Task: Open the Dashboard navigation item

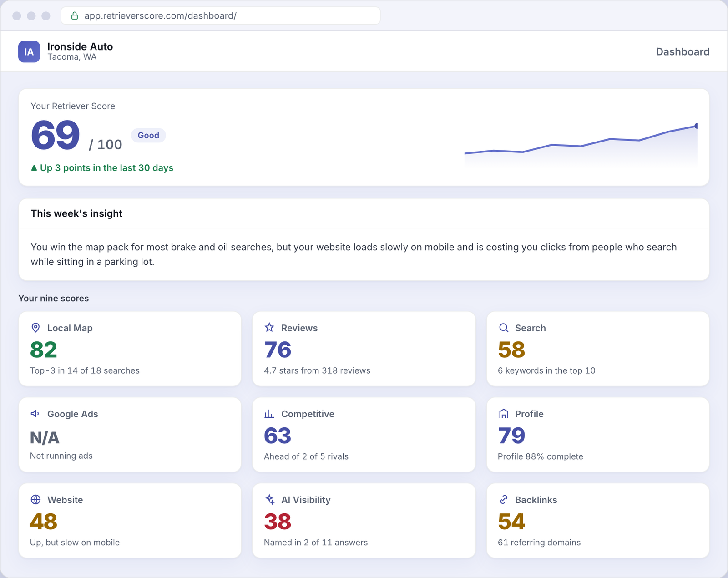Action: pyautogui.click(x=682, y=52)
